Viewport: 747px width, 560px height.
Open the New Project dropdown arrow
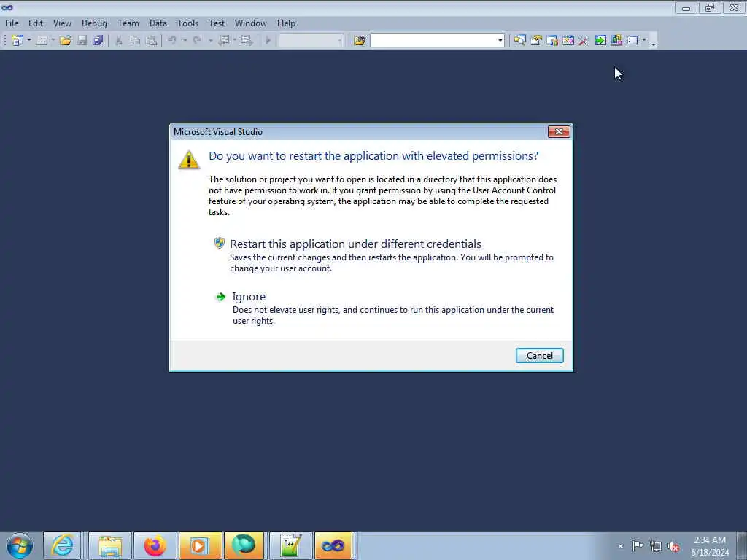(29, 41)
